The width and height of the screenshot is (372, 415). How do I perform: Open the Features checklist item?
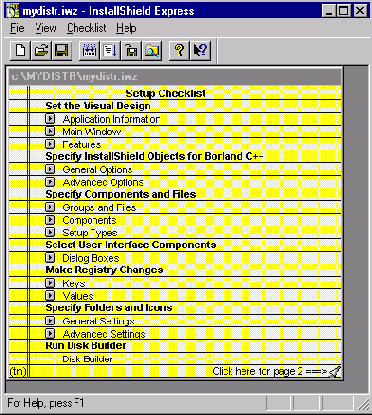click(x=82, y=144)
